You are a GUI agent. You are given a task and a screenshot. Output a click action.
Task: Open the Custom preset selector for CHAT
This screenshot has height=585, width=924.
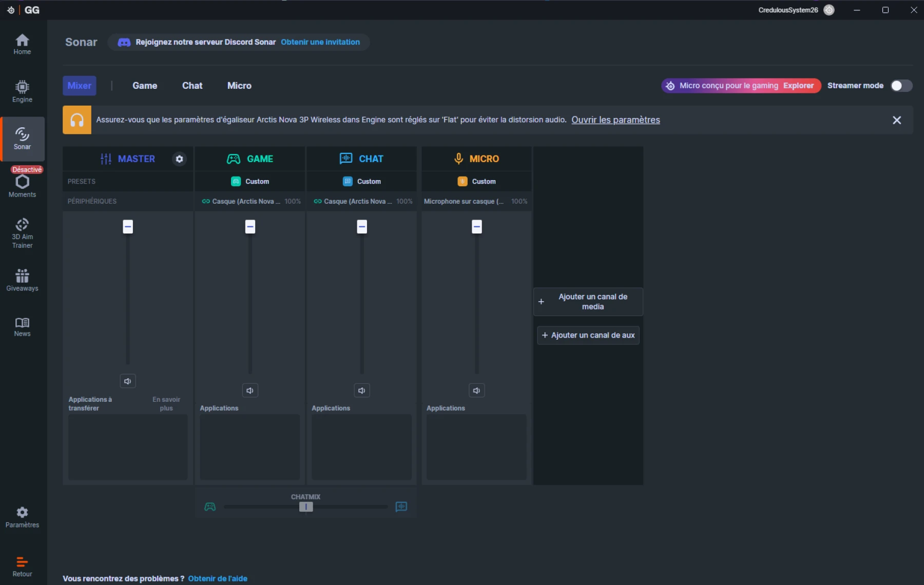[x=362, y=181]
